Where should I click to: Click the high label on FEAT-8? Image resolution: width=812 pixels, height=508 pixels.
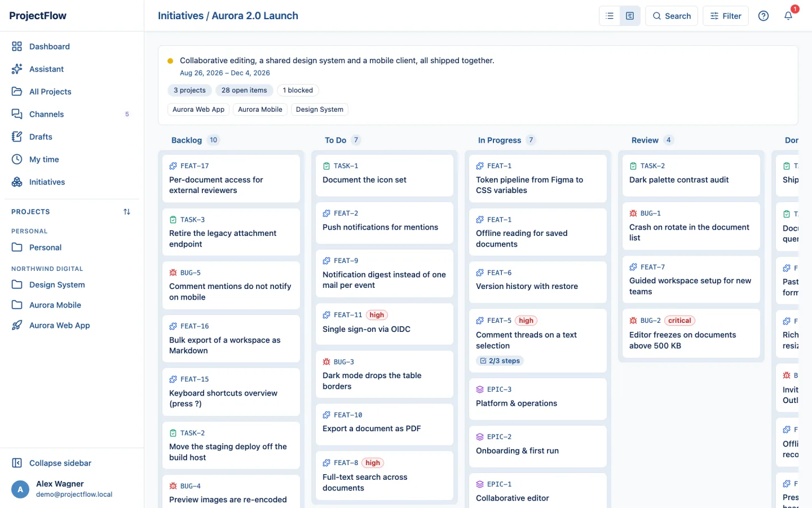tap(373, 463)
